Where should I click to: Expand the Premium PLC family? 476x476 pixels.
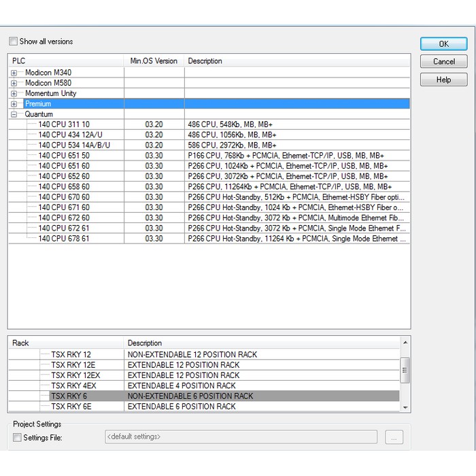coord(14,104)
